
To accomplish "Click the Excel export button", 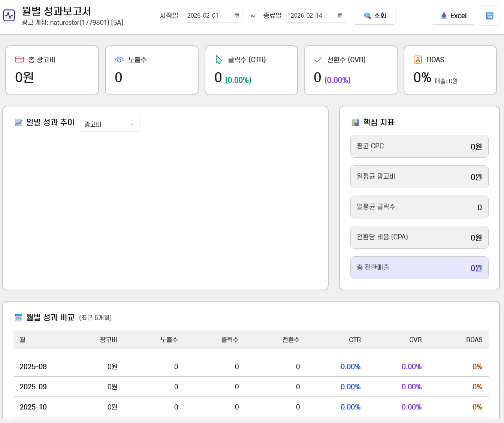I will pyautogui.click(x=453, y=15).
